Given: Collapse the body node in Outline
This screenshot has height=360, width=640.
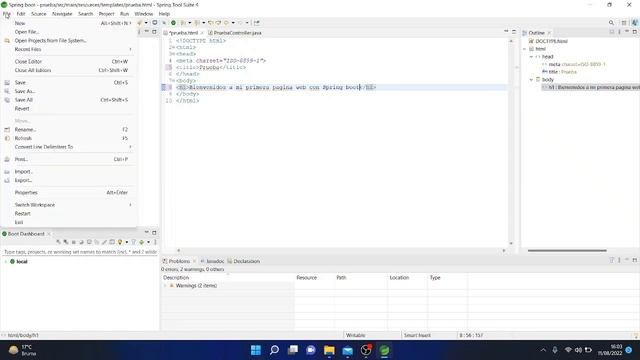Looking at the screenshot, I should (x=531, y=80).
